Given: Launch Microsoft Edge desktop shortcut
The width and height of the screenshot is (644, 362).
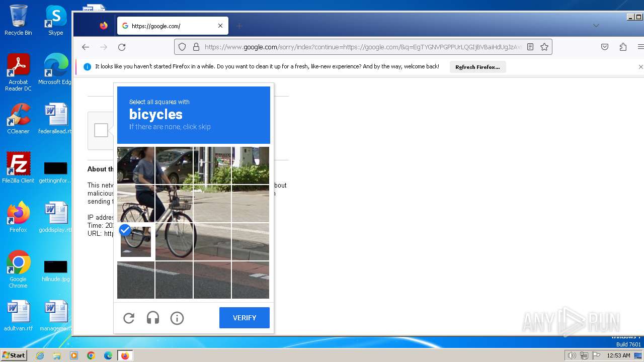Looking at the screenshot, I should pyautogui.click(x=56, y=69).
